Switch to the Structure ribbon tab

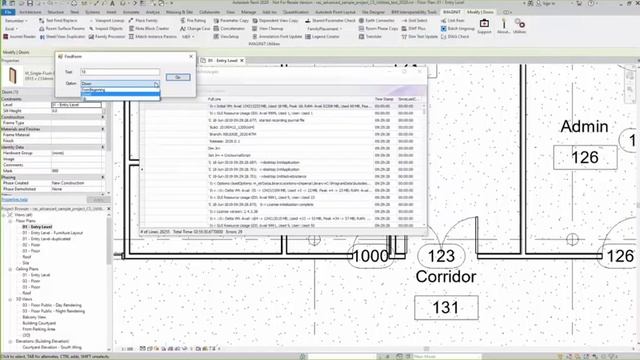coord(56,12)
